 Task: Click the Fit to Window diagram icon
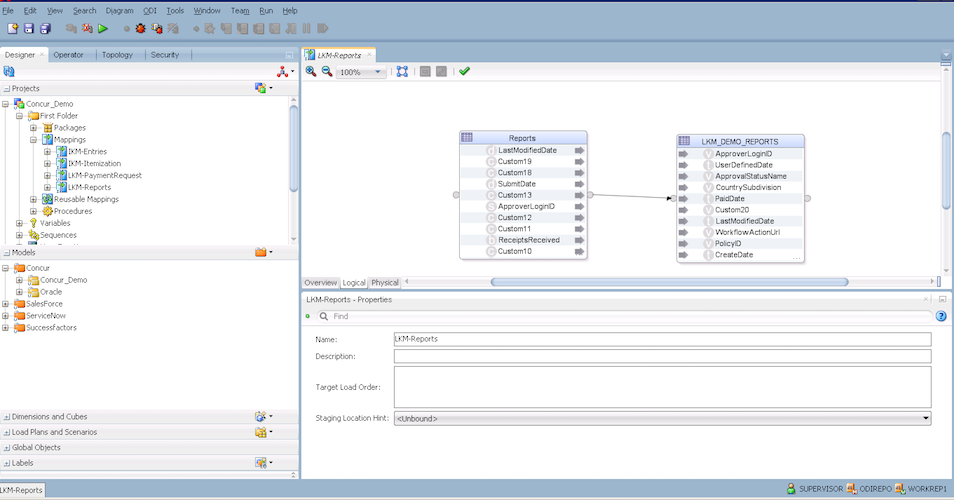pos(402,71)
